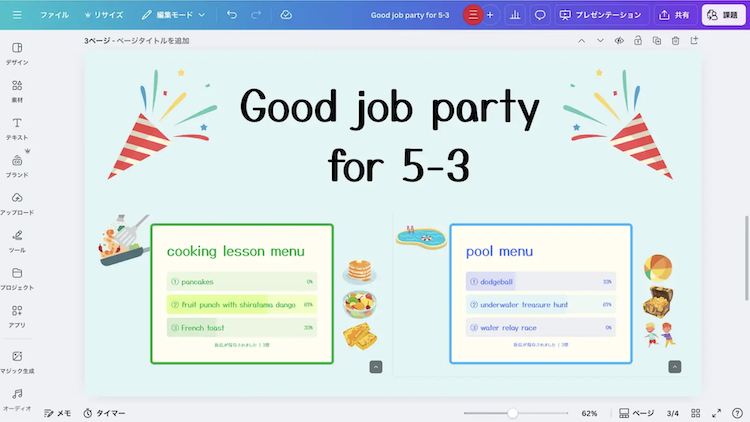Open the デザイン (Design) panel in sidebar

coord(17,54)
